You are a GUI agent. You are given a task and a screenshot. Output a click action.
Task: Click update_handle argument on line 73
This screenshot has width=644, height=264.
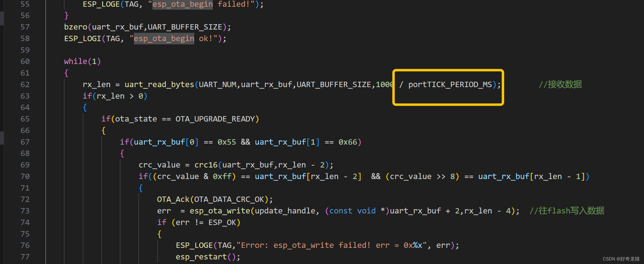point(285,211)
